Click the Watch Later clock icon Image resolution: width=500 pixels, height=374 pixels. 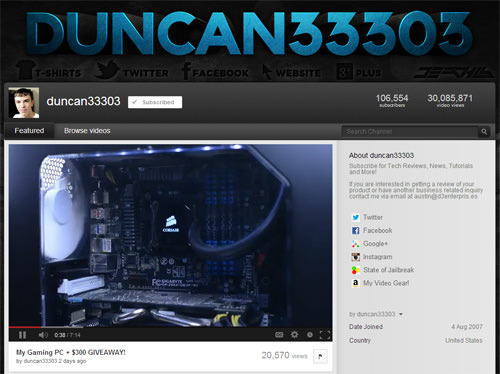[310, 334]
